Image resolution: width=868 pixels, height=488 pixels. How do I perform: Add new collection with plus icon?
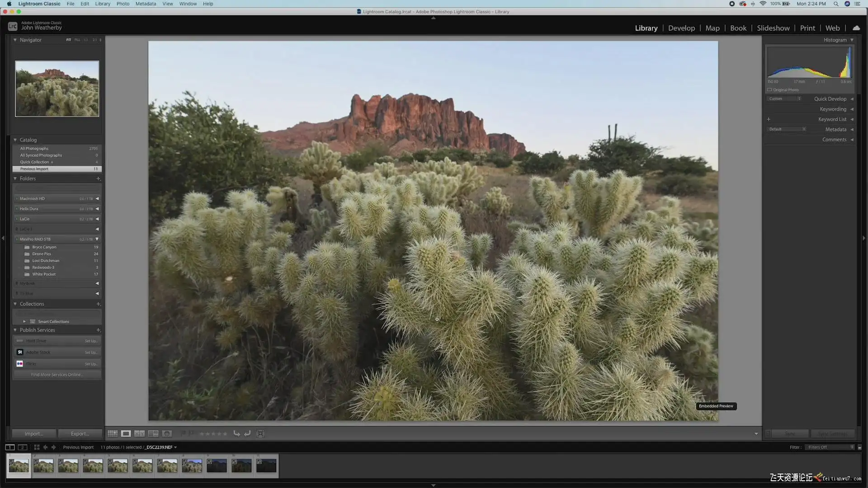point(98,304)
